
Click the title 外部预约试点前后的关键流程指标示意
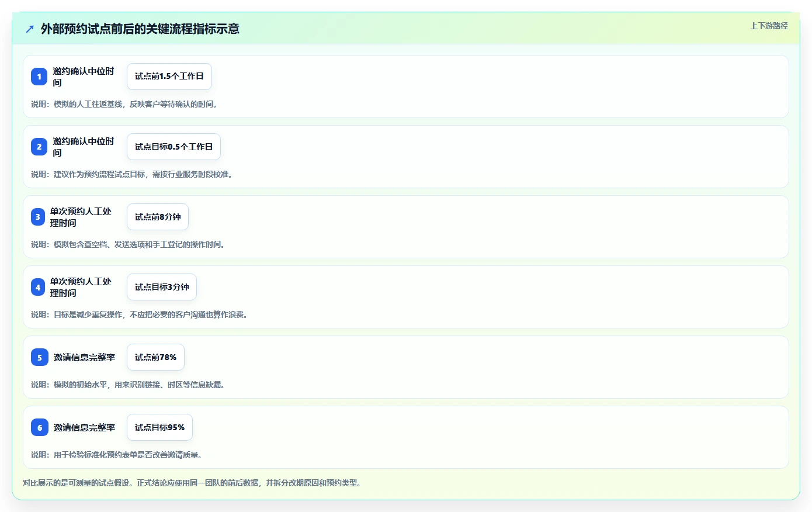pyautogui.click(x=140, y=29)
